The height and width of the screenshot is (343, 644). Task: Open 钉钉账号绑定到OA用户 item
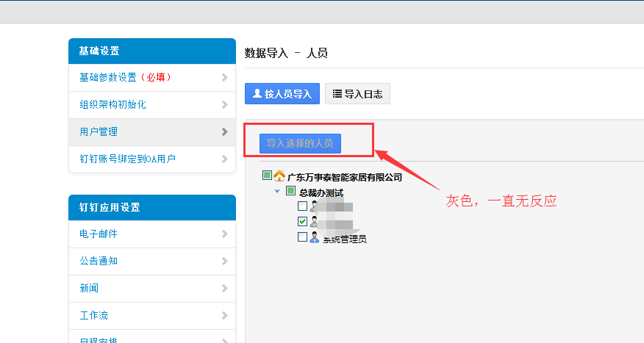point(152,159)
